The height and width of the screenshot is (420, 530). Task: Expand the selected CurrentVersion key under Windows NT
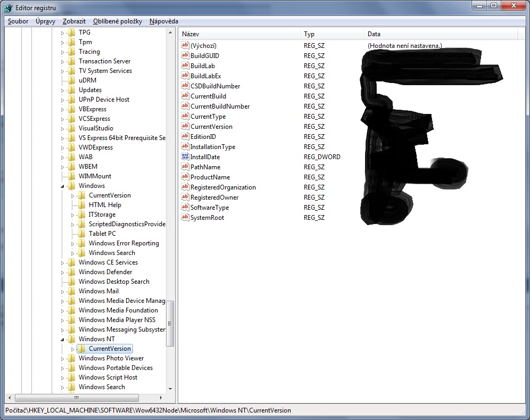[73, 349]
